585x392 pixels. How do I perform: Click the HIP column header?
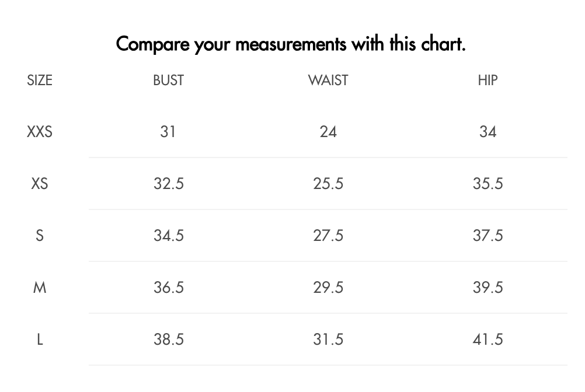[487, 80]
